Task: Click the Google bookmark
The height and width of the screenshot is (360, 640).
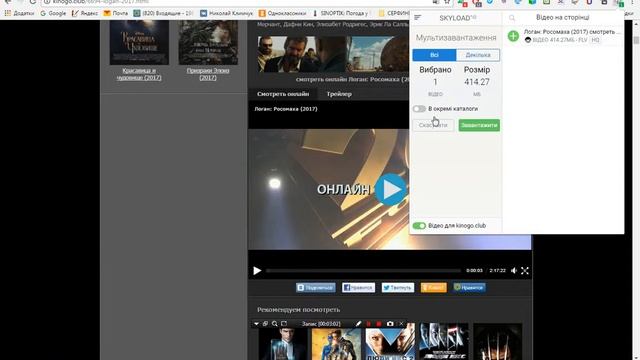Action: (53, 13)
